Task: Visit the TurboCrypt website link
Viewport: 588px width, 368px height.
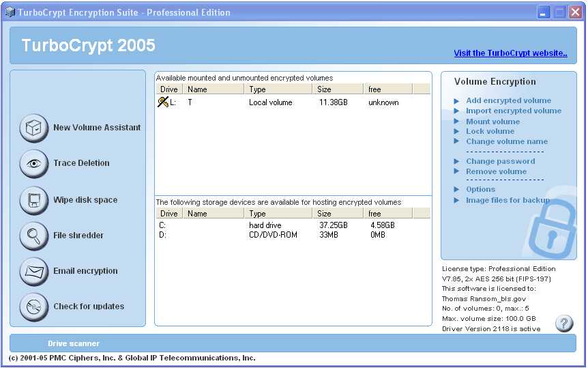Action: (510, 53)
